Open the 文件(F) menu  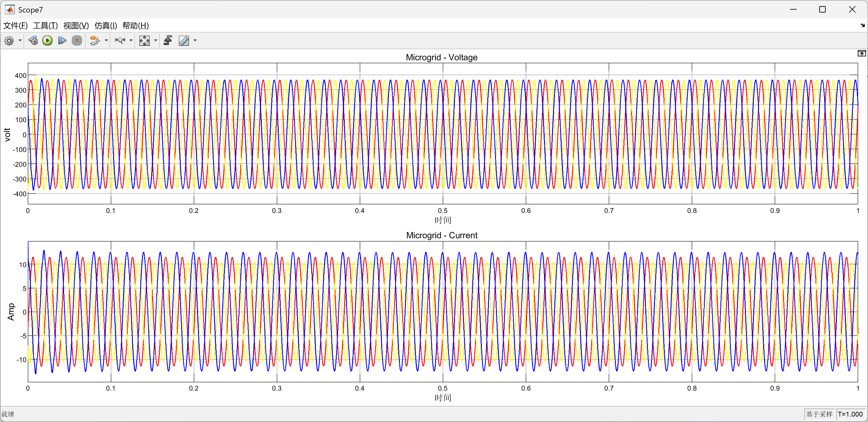15,26
